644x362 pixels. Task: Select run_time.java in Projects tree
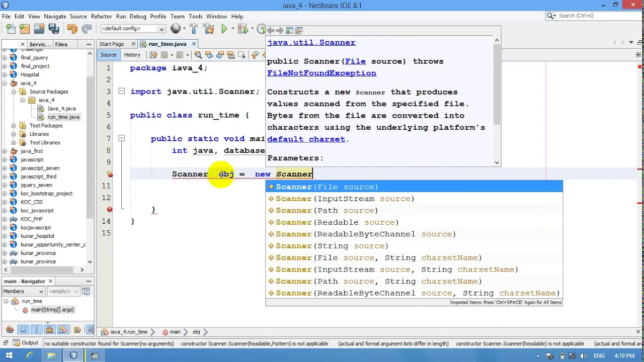point(63,117)
